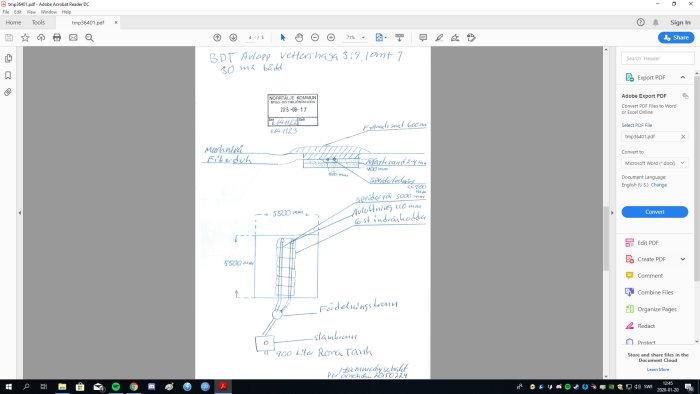Zoom out with the minus icon
700x394 pixels.
[x=315, y=37]
